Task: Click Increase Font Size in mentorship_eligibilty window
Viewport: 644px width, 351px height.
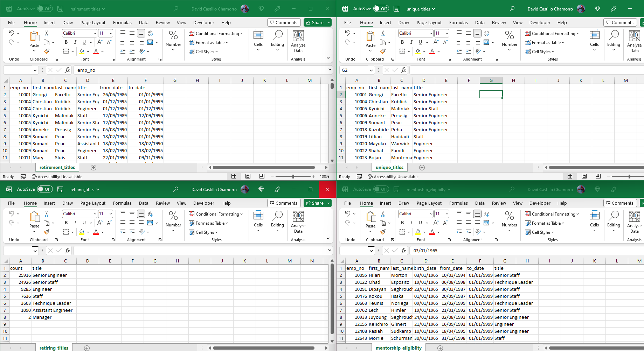Action: click(436, 223)
